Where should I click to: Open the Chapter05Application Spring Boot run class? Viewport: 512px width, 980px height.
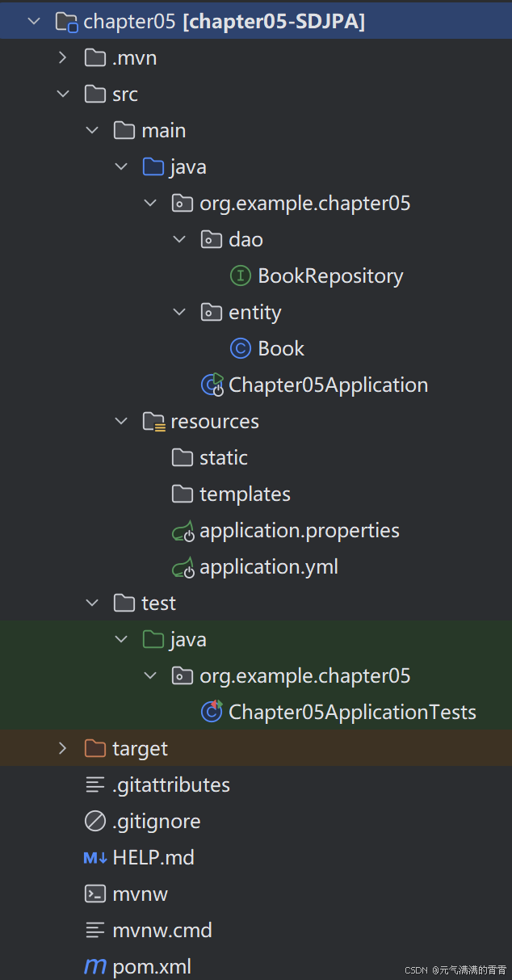327,385
